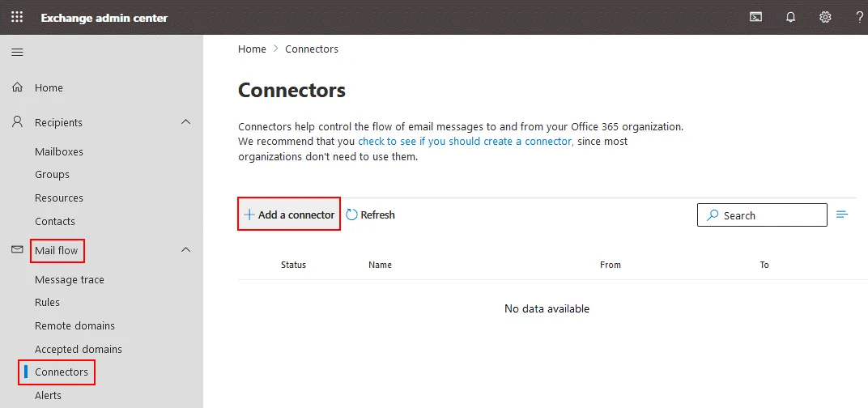Select Mail flow in the sidebar

(57, 251)
